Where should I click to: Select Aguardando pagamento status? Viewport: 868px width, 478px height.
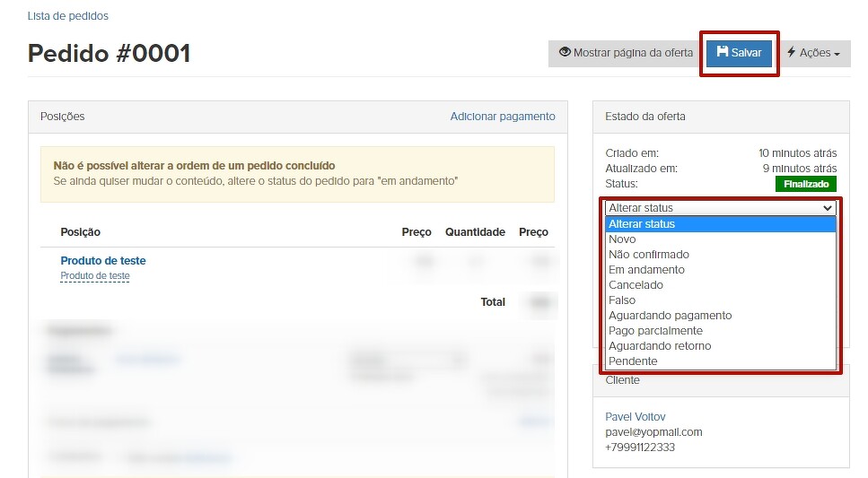click(670, 316)
